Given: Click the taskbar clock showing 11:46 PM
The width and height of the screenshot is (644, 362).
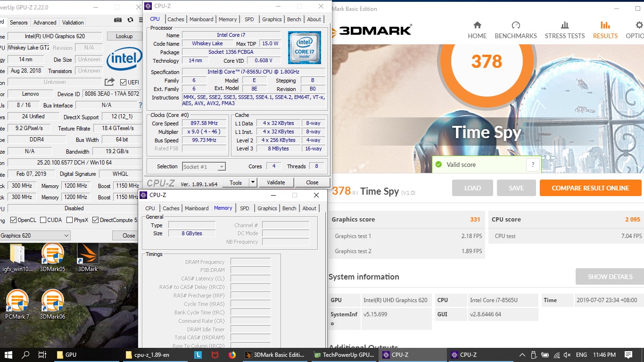Looking at the screenshot, I should (x=604, y=355).
